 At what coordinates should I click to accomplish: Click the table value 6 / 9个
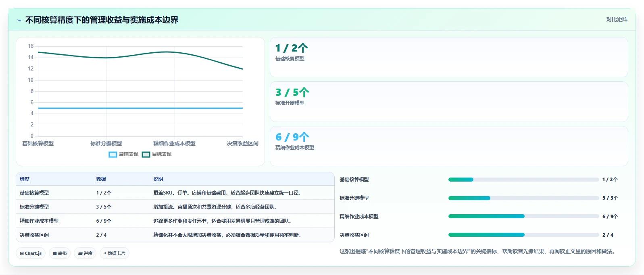tap(104, 221)
